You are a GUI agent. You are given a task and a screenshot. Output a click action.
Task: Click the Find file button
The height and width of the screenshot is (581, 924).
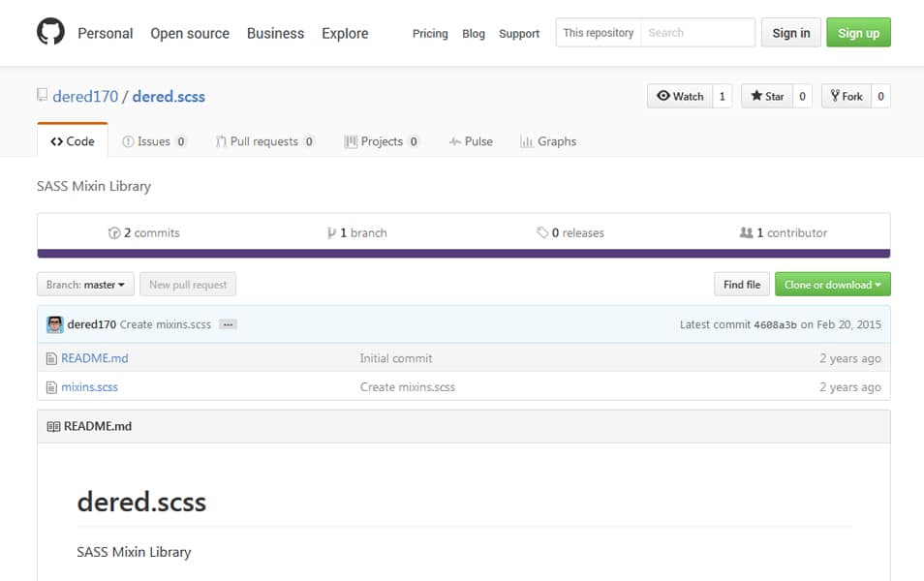742,284
